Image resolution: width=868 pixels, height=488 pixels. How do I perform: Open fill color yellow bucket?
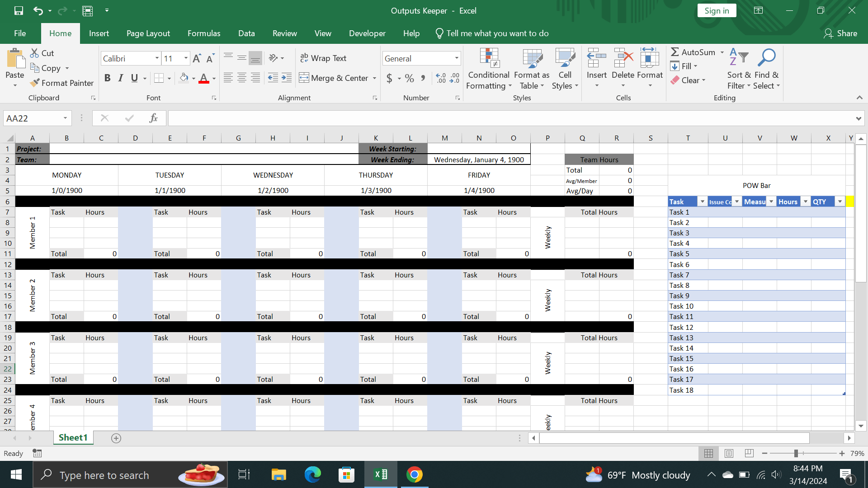[x=184, y=78]
